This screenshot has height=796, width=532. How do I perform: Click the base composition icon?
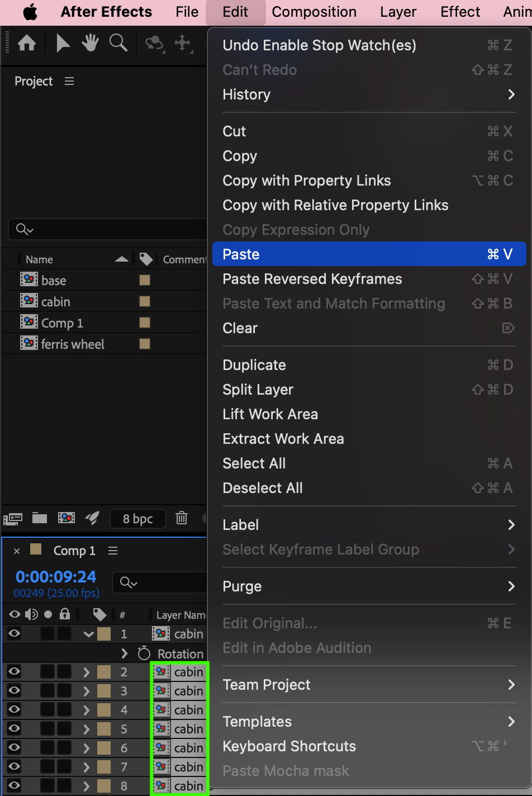[x=29, y=280]
